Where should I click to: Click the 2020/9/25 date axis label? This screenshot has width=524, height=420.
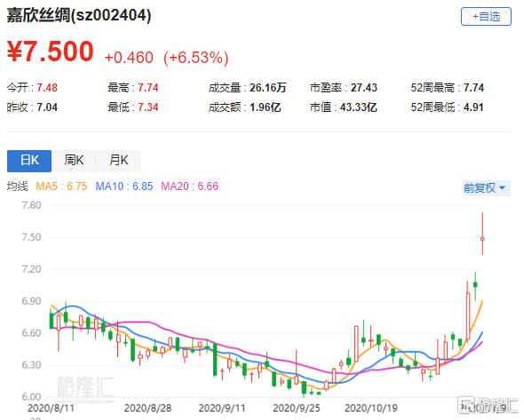pos(297,408)
